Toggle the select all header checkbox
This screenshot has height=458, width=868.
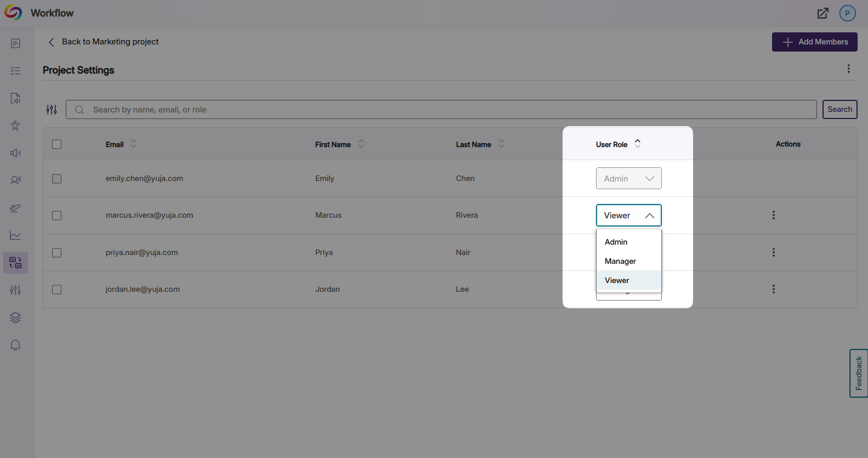(x=56, y=144)
